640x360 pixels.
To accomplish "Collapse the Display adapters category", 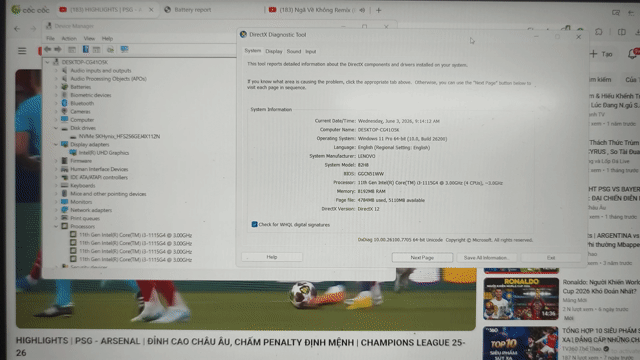I will (x=56, y=144).
